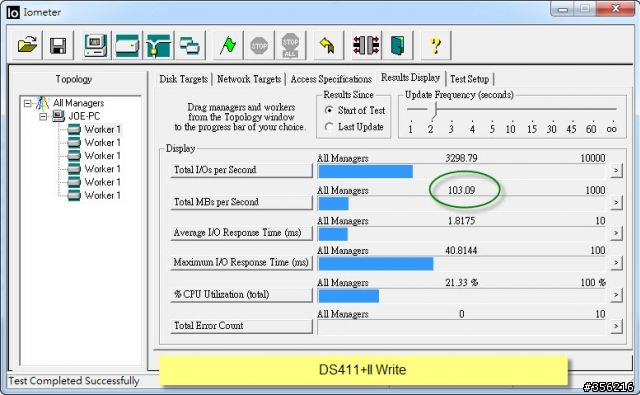Expand arrow for % CPU Utilization row

(616, 295)
